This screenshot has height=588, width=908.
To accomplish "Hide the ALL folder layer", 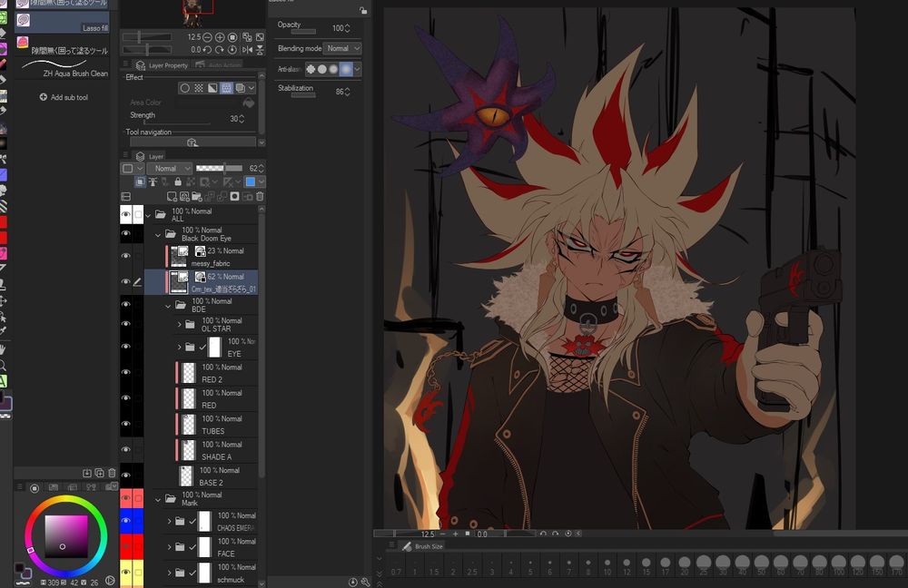I will [125, 215].
